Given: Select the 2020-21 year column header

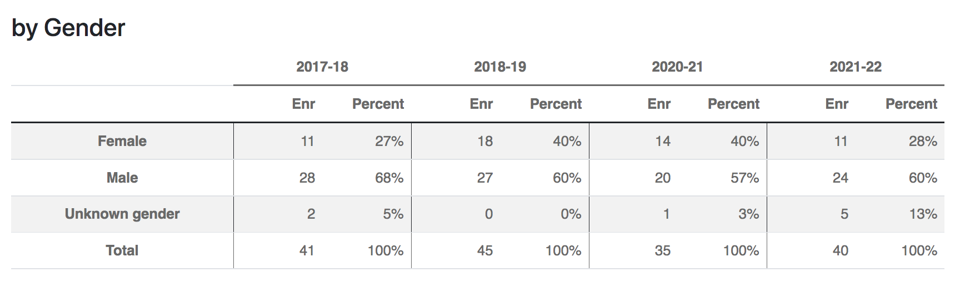Looking at the screenshot, I should [677, 67].
